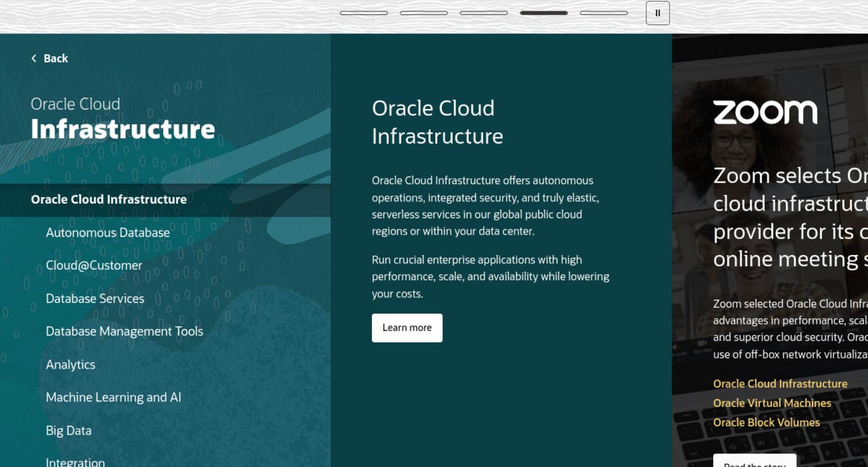The image size is (868, 467).
Task: Open Oracle Block Volumes link
Action: click(766, 422)
